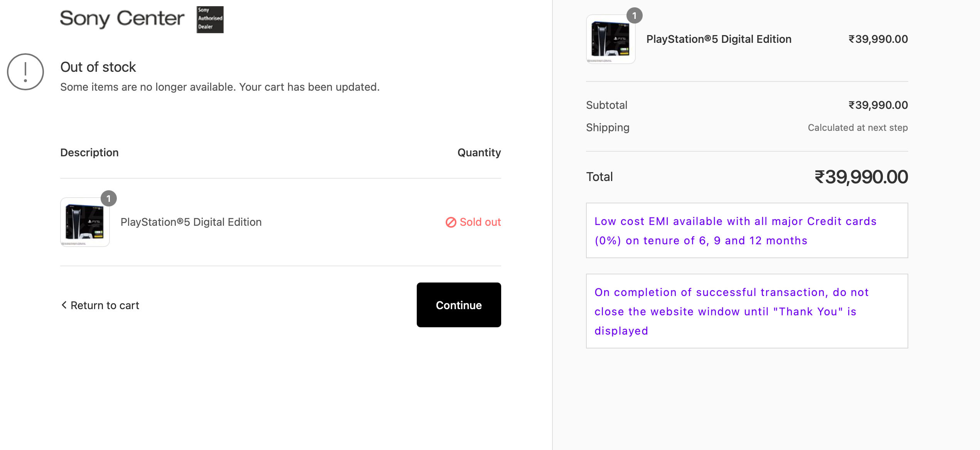Click the Total amount ₹39,990.00

861,177
